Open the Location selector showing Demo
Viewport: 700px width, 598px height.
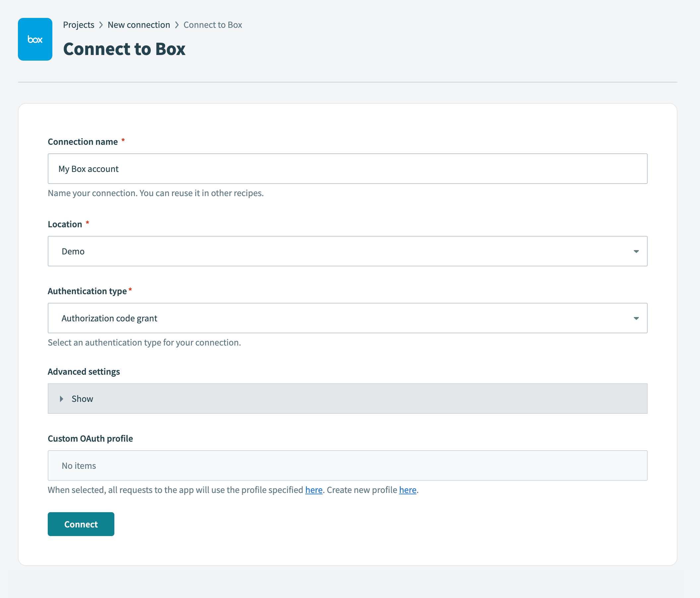(348, 251)
